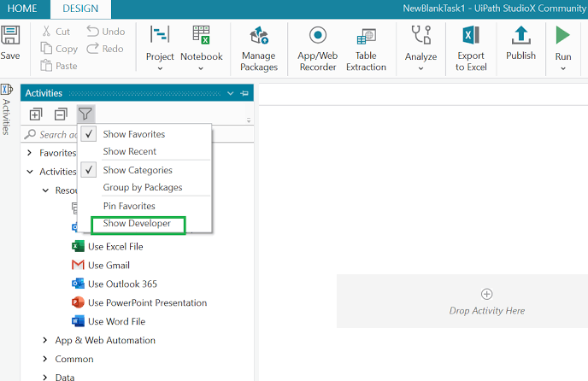The width and height of the screenshot is (588, 381).
Task: Collapse the Resources category node
Action: 45,190
